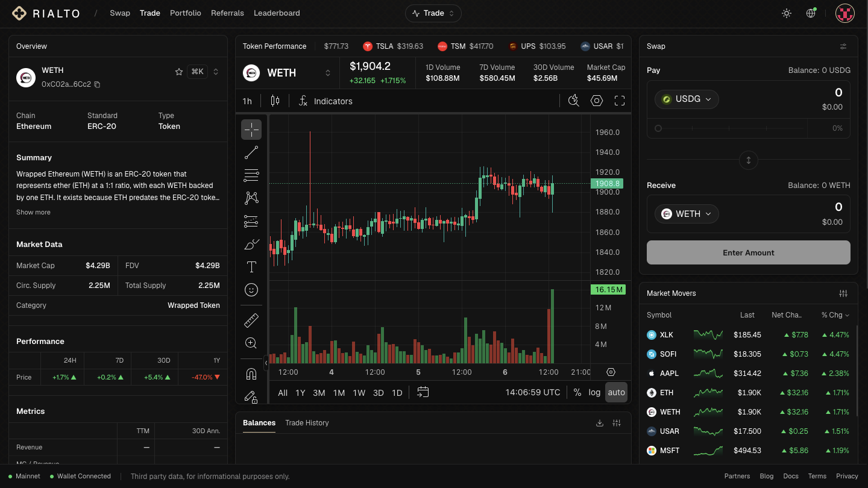Toggle auto scale on the chart
Image resolution: width=868 pixels, height=488 pixels.
click(x=617, y=392)
